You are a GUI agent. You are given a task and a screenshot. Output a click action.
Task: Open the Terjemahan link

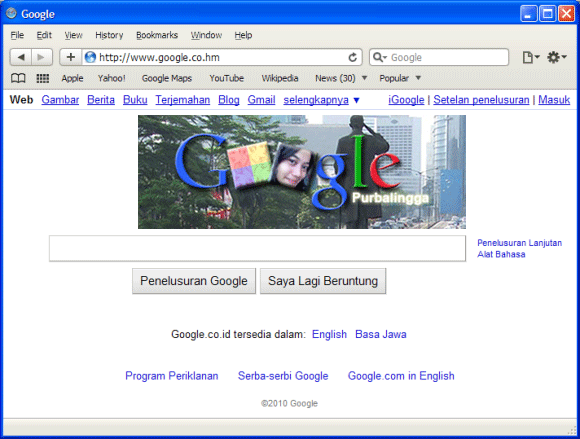(x=183, y=100)
